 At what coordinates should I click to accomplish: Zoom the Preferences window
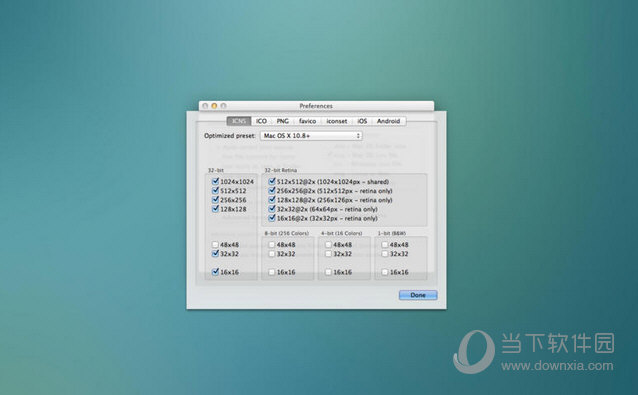[223, 106]
